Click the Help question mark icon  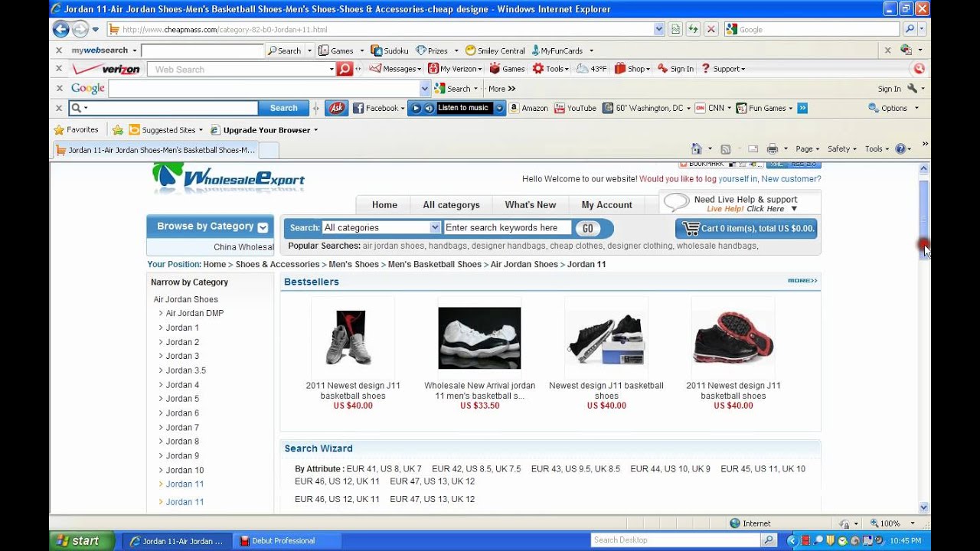[x=900, y=148]
